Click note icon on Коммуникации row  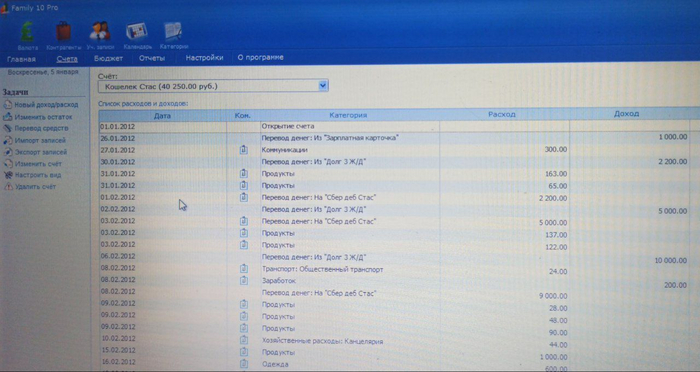(x=243, y=150)
